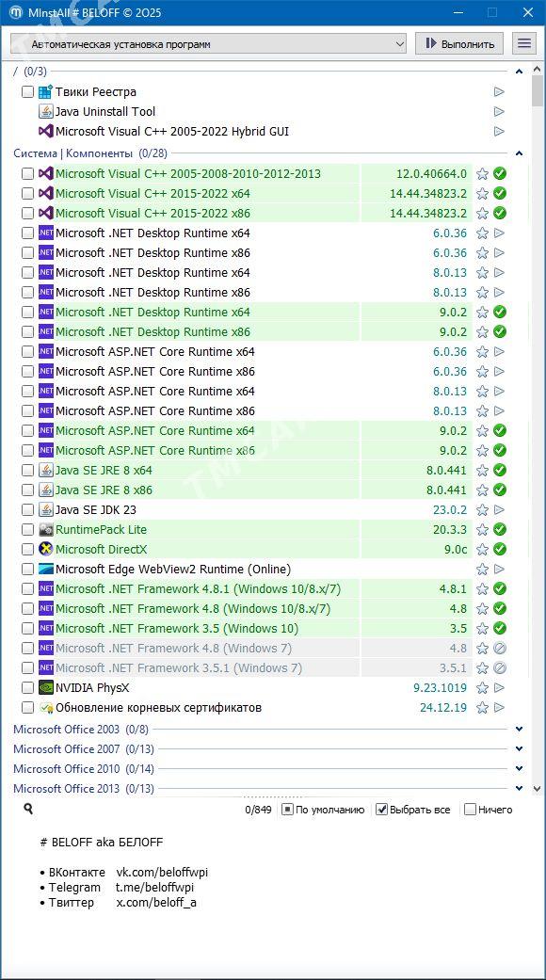Toggle the Ничего checkbox

470,810
